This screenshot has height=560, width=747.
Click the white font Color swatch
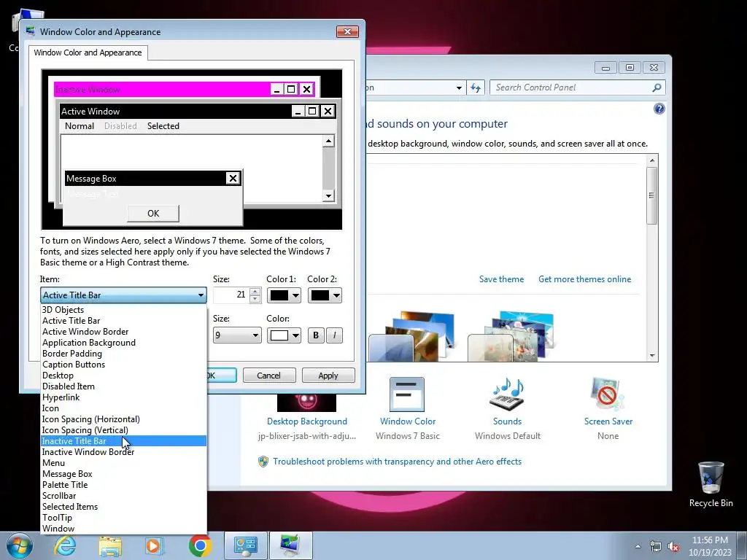tap(279, 335)
